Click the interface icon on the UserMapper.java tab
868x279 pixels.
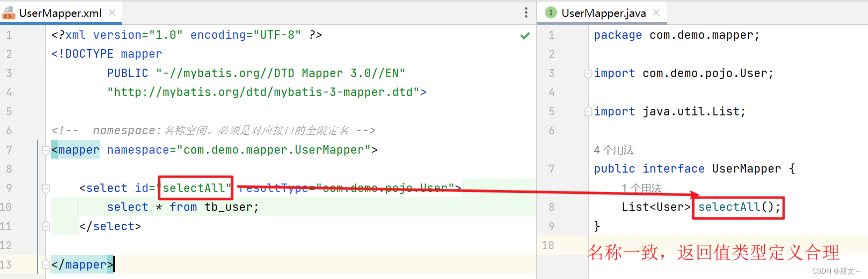tap(551, 12)
